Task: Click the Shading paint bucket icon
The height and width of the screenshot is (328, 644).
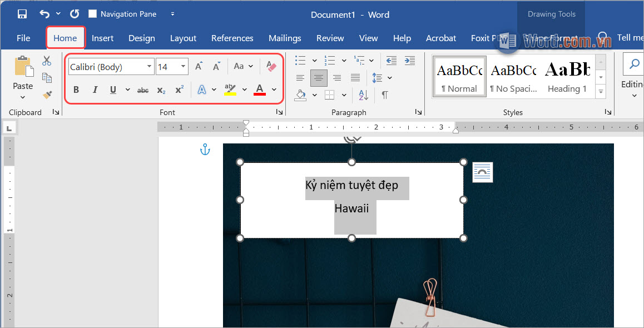Action: tap(301, 95)
